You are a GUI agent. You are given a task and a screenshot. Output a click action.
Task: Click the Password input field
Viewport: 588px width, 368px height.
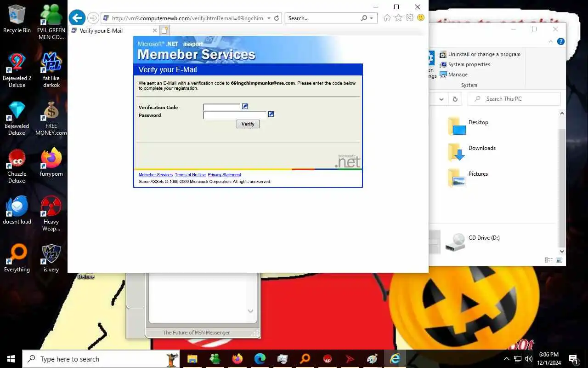pyautogui.click(x=235, y=115)
